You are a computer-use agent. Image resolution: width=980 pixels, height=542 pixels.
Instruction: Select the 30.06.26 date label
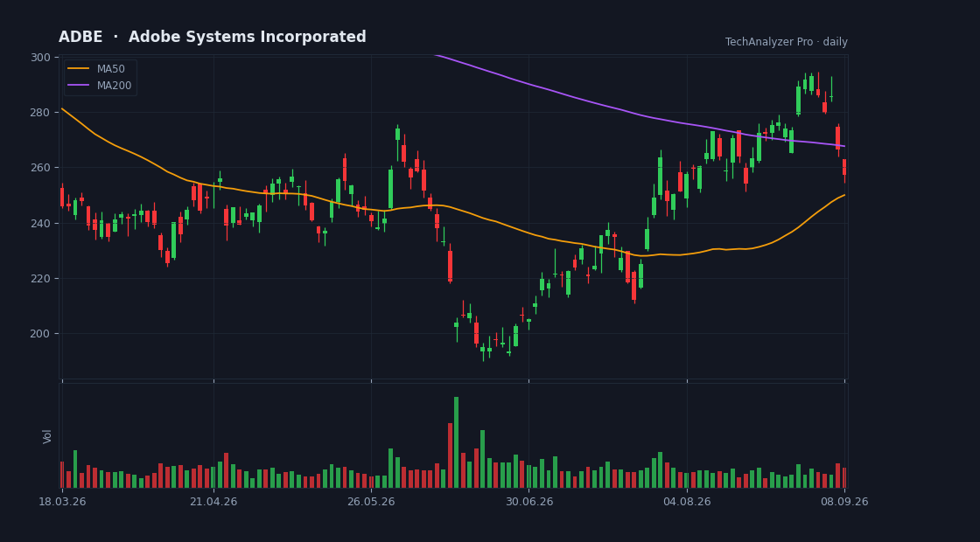coord(528,502)
